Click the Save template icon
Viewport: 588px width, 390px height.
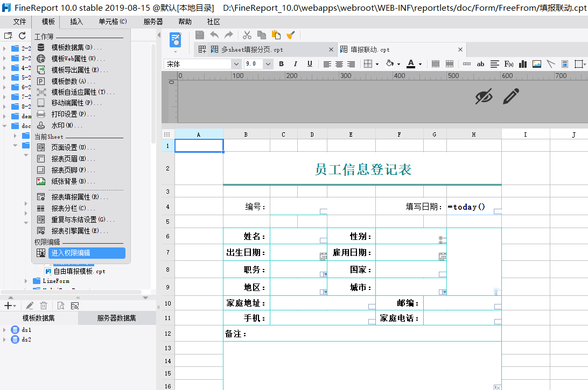click(199, 35)
